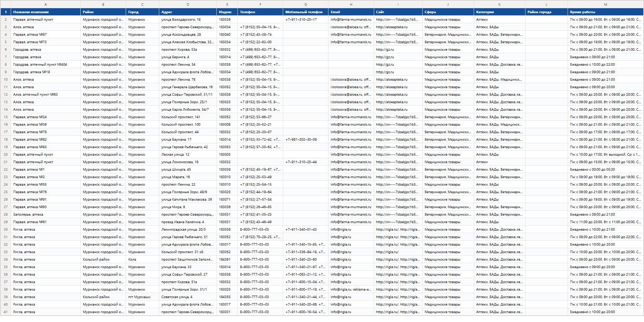644x322 pixels.
Task: Select the cell 'Алоэ, аптечный пункт №63'
Action: (x=46, y=95)
